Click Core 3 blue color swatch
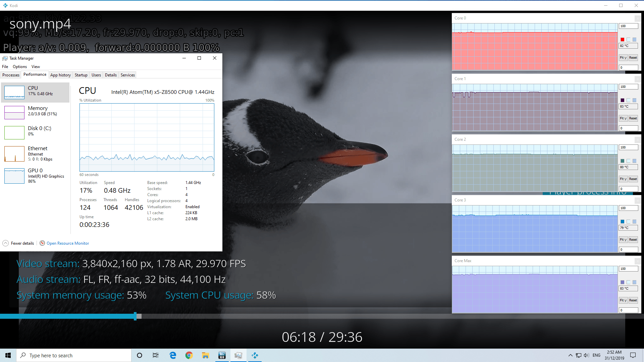Image resolution: width=644 pixels, height=362 pixels. 623,222
